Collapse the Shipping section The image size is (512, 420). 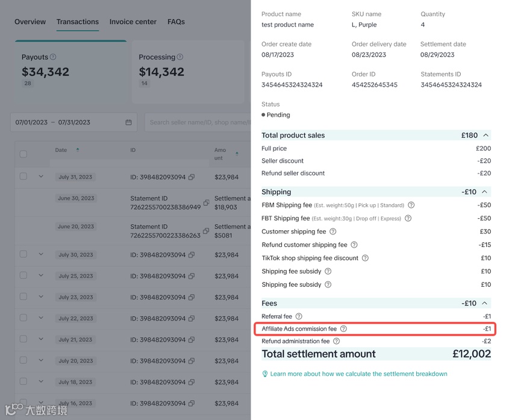[484, 192]
